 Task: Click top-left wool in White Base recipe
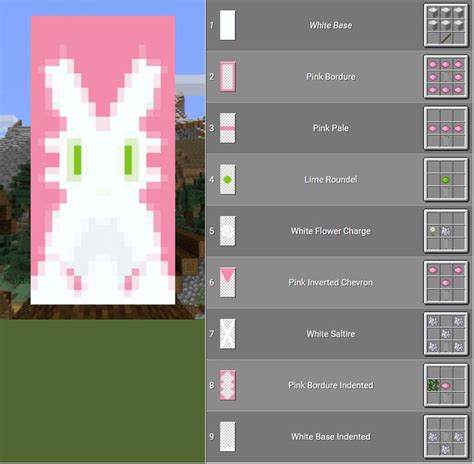pyautogui.click(x=433, y=12)
